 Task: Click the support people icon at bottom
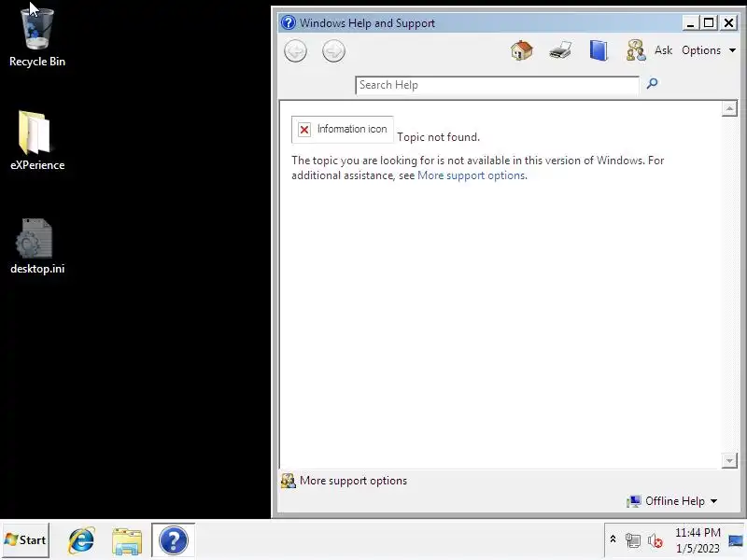coord(289,481)
